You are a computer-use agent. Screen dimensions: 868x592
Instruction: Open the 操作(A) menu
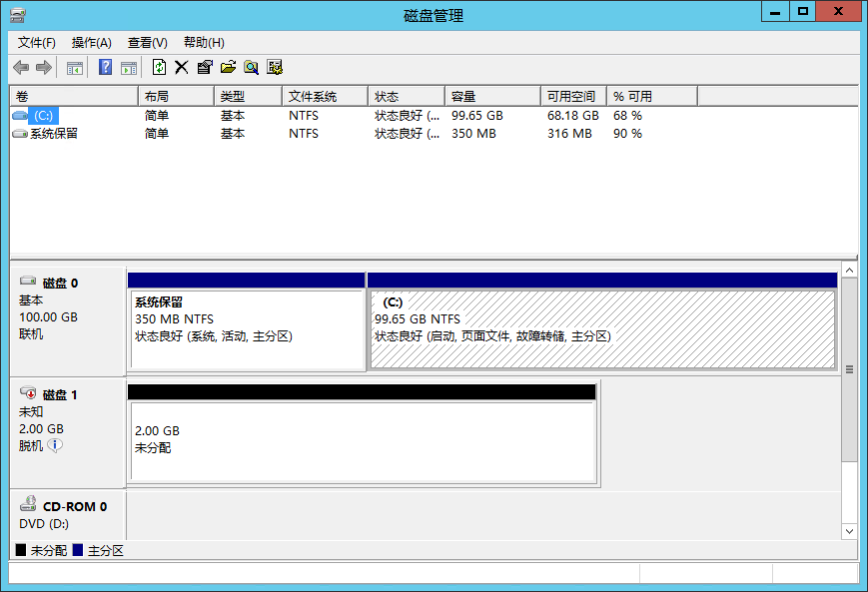[92, 43]
